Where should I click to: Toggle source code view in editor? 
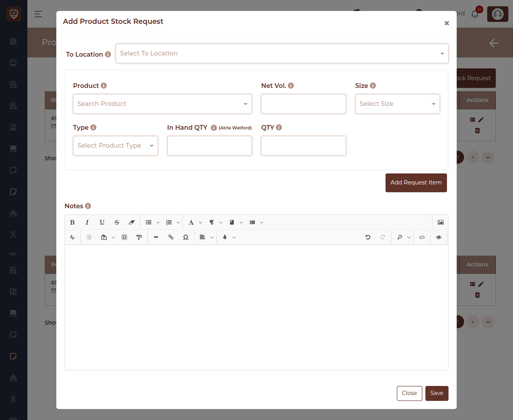422,237
